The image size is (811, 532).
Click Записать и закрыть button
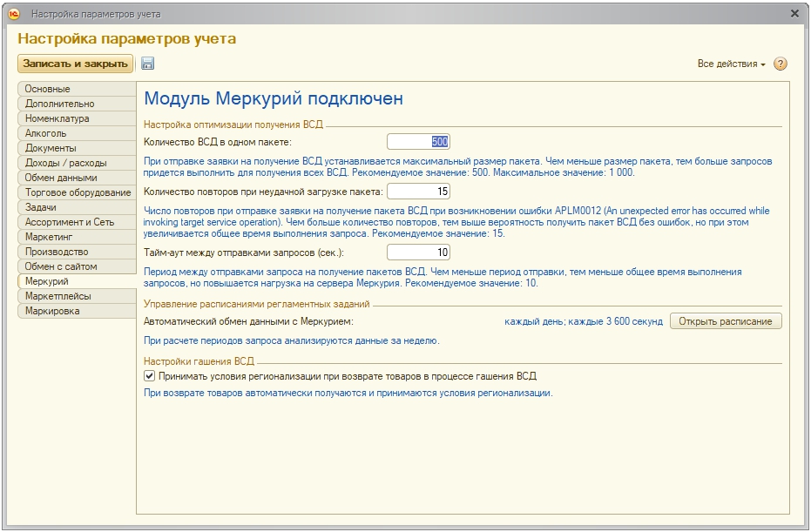75,64
